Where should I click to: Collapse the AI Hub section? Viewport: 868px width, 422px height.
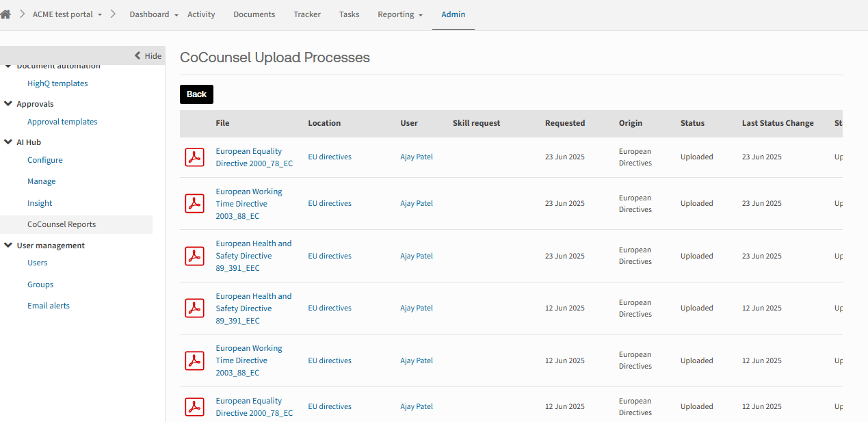[x=8, y=142]
